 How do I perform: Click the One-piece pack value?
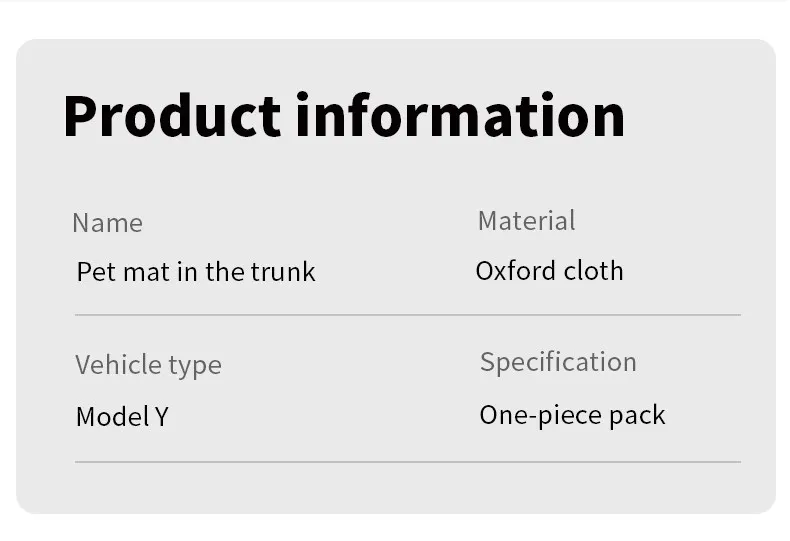572,416
